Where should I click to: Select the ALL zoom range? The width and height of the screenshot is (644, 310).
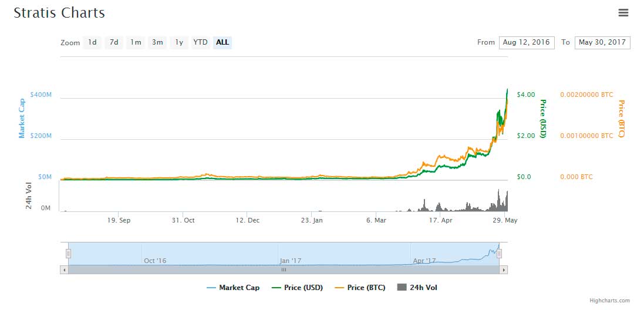222,42
